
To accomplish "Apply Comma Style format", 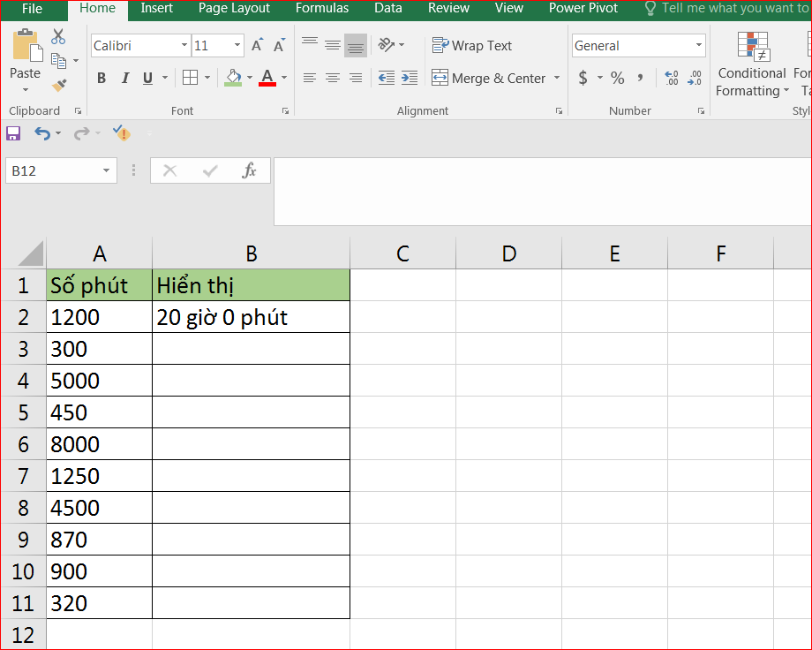I will tap(641, 78).
